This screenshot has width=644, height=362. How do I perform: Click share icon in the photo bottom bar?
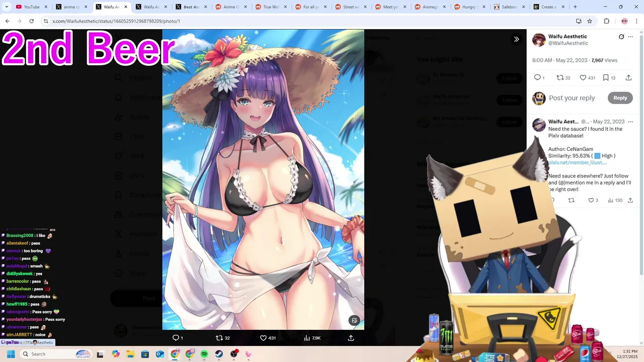(x=351, y=338)
